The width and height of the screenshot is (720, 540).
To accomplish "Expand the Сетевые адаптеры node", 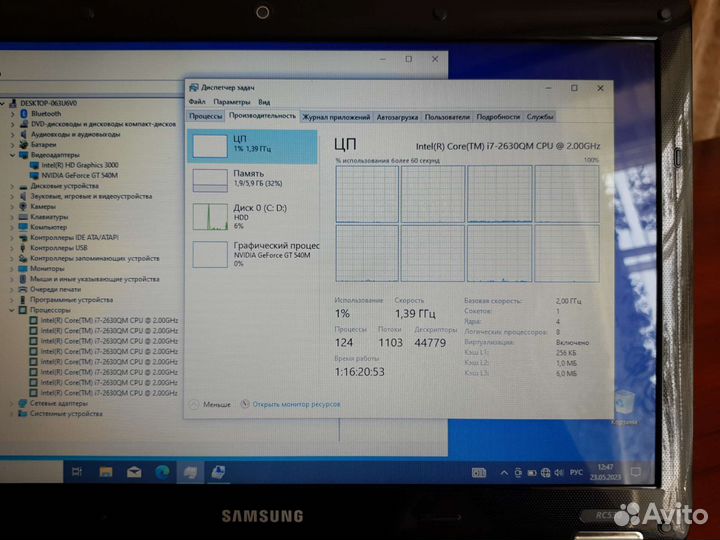I will [x=12, y=403].
